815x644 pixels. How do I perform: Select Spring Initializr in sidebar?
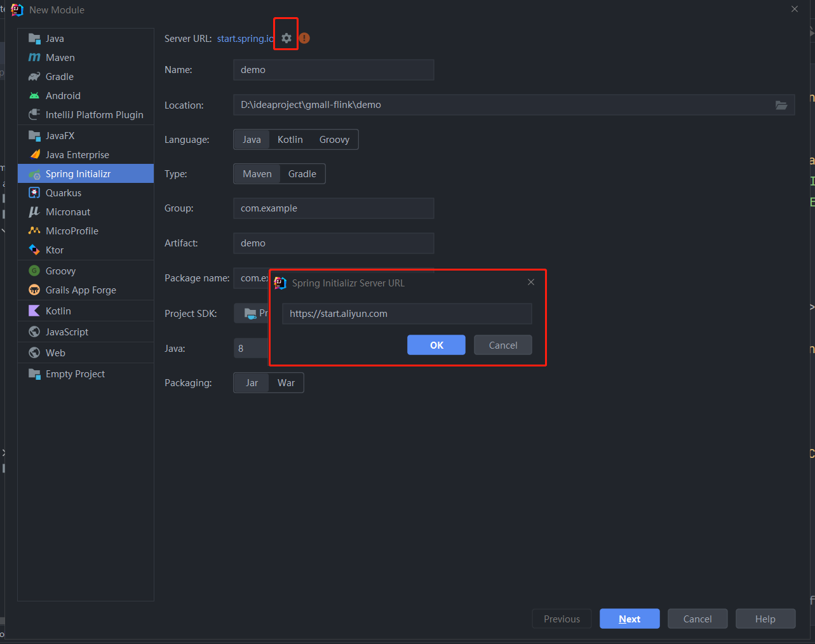pos(86,174)
